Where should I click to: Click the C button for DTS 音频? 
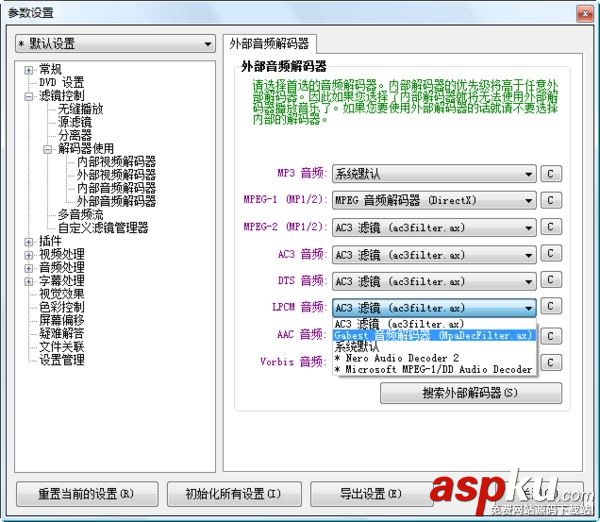click(x=551, y=280)
